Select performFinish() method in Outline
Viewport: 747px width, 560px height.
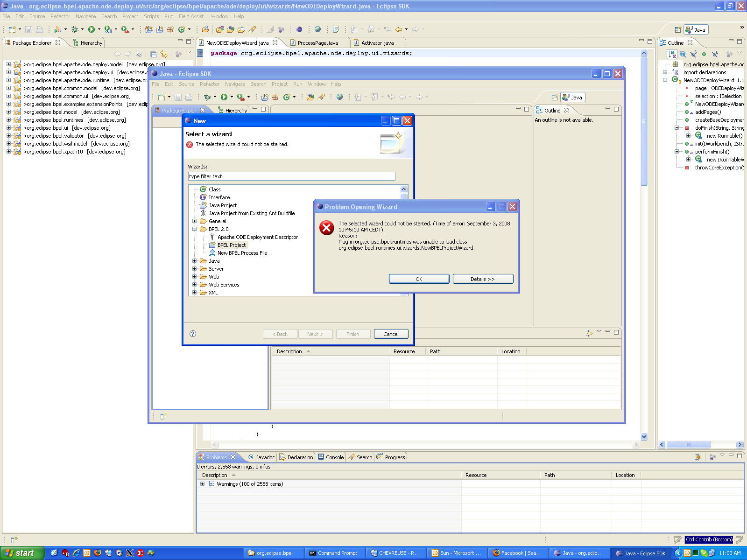click(712, 152)
